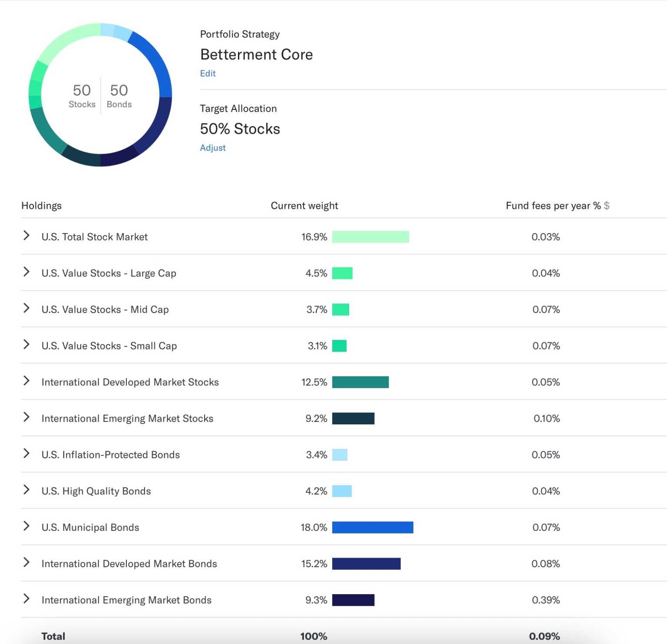Screen dimensions: 667x644
Task: Click the 0.03% fund fee value
Action: tap(546, 237)
